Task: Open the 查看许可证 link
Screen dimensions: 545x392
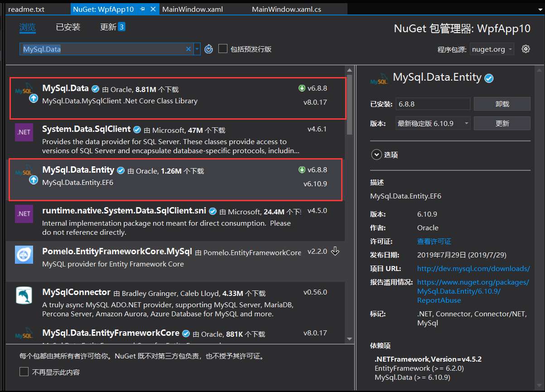Action: pyautogui.click(x=434, y=241)
